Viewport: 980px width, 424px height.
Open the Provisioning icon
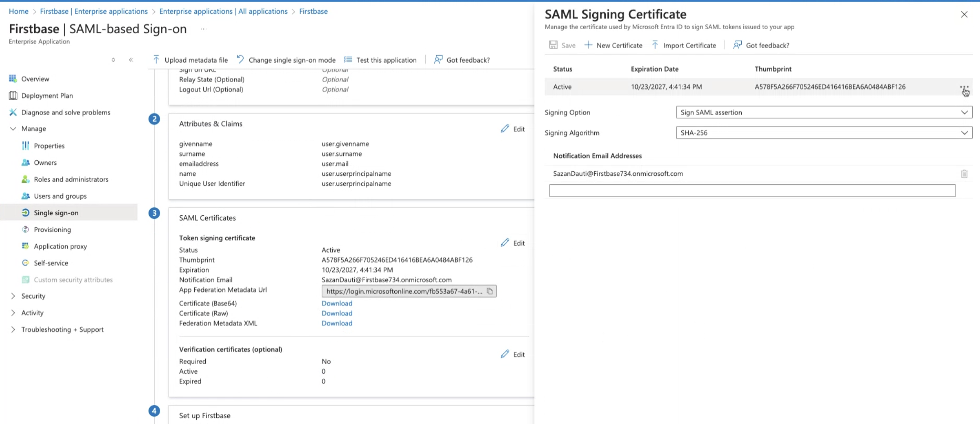click(25, 229)
